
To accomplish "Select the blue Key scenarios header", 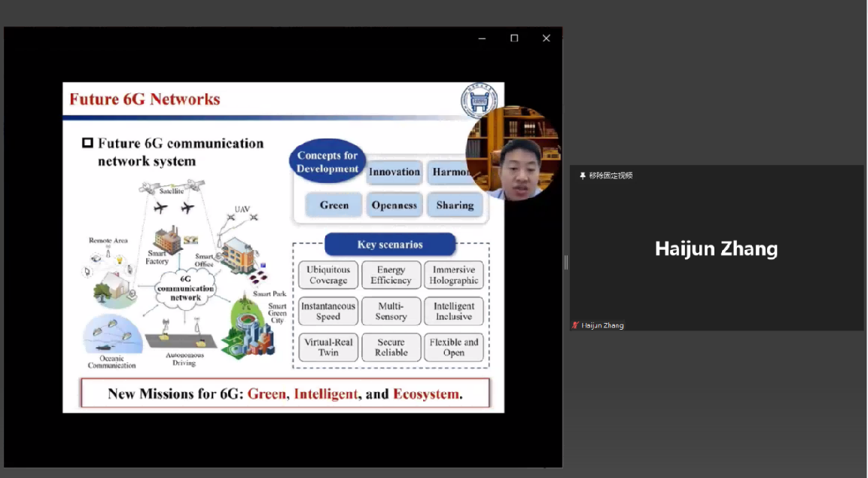I will click(x=390, y=245).
